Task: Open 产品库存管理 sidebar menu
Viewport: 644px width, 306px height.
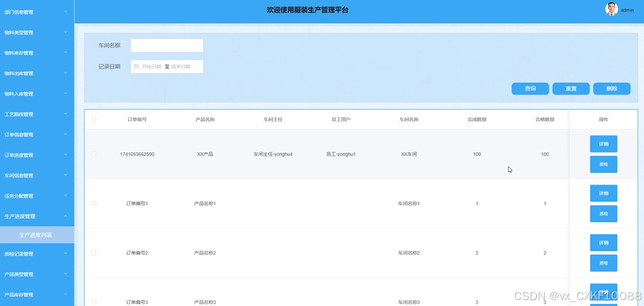Action: coord(37,295)
